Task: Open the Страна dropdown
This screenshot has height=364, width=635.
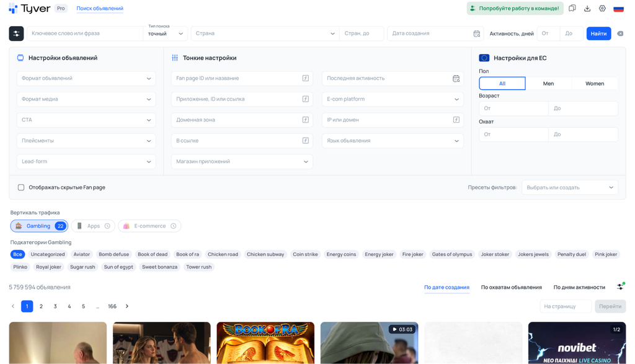Action: point(265,33)
